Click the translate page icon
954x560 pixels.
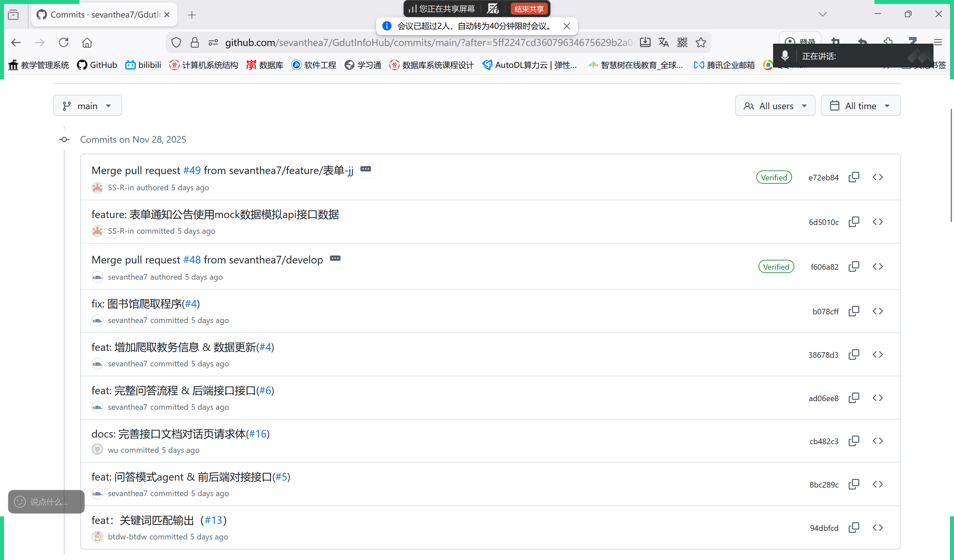(663, 42)
